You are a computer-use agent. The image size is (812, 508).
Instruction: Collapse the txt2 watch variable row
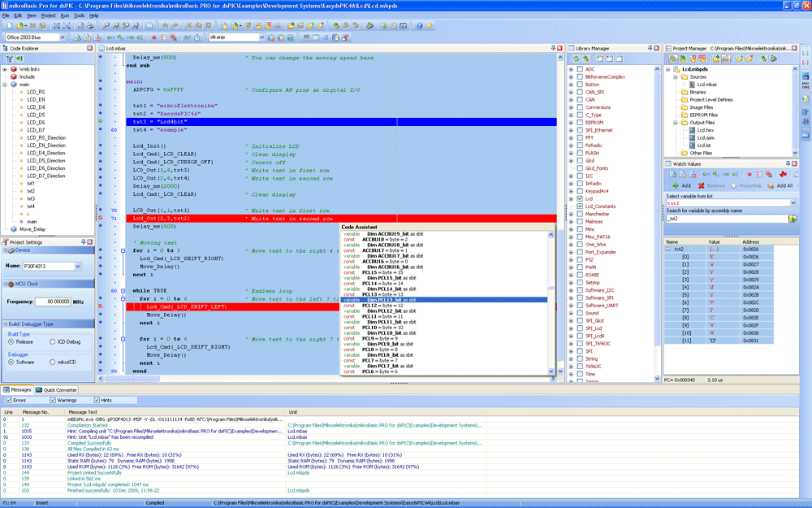click(668, 249)
